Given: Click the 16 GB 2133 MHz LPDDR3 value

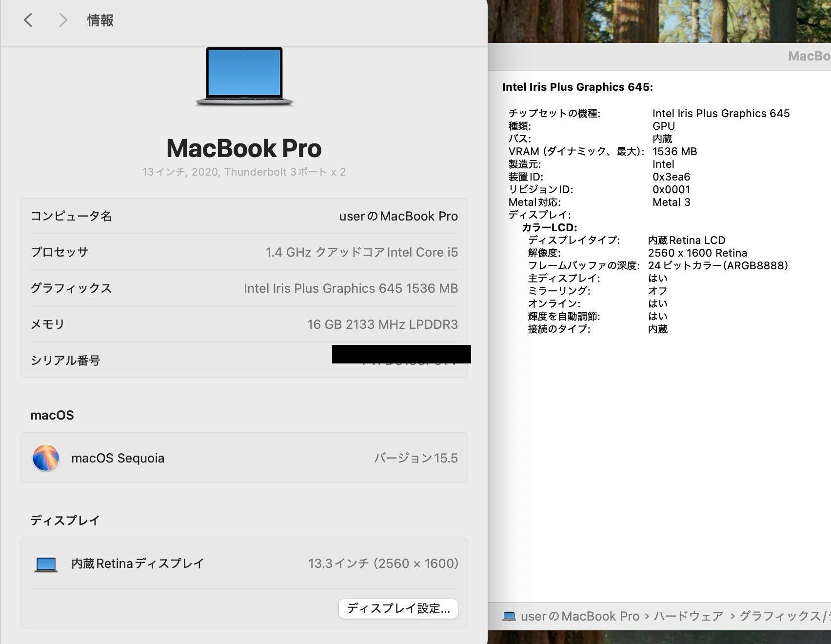Looking at the screenshot, I should coord(382,324).
